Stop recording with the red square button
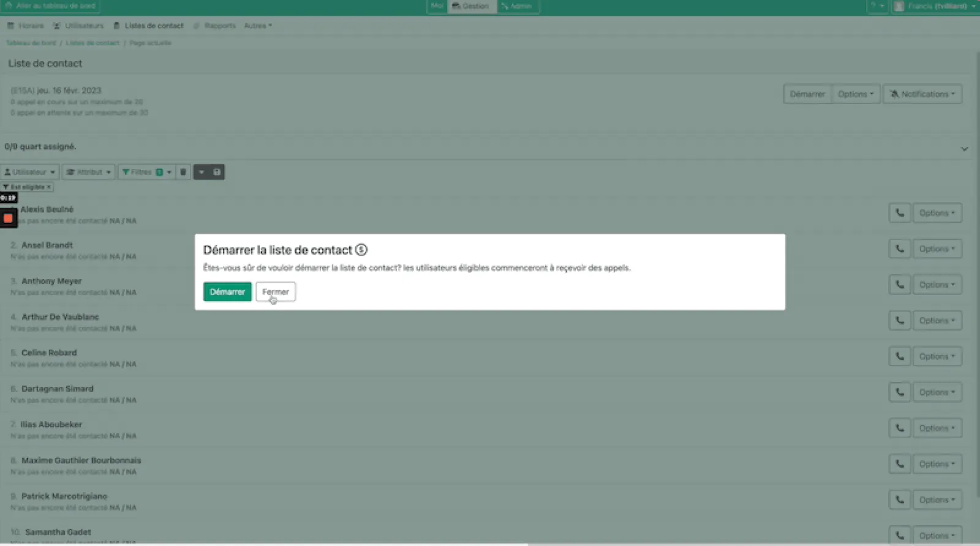Viewport: 980px width, 546px height. coord(8,218)
